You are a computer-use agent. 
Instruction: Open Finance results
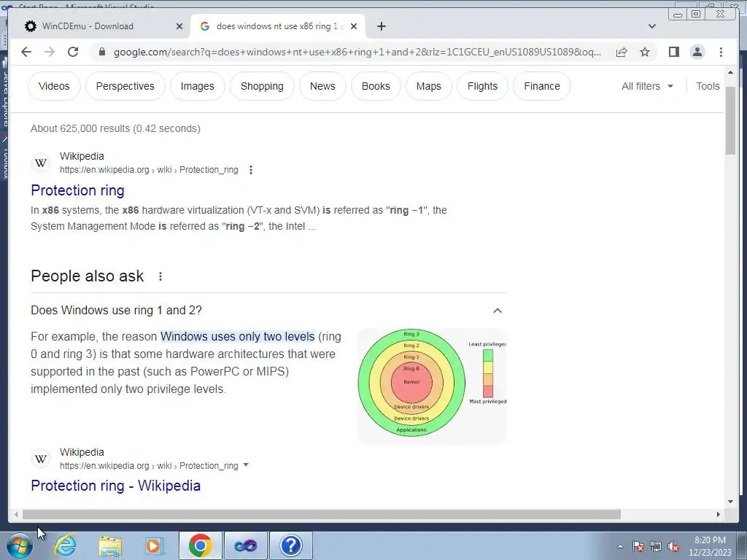tap(542, 86)
